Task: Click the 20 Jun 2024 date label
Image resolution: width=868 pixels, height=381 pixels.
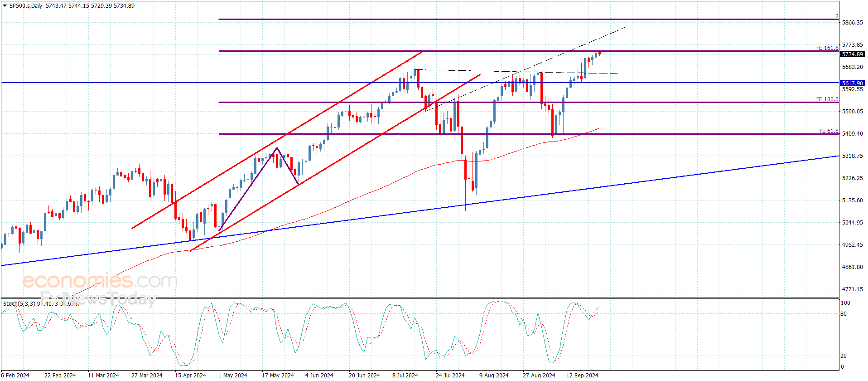Action: [x=364, y=375]
